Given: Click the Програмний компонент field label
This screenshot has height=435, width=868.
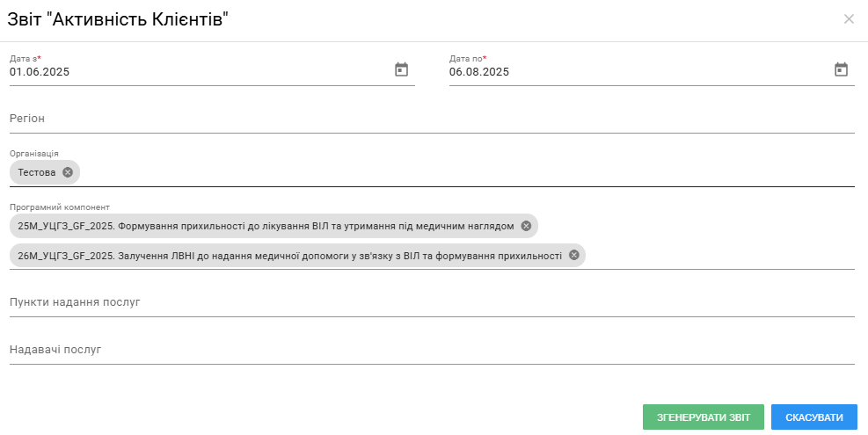Looking at the screenshot, I should click(x=60, y=207).
